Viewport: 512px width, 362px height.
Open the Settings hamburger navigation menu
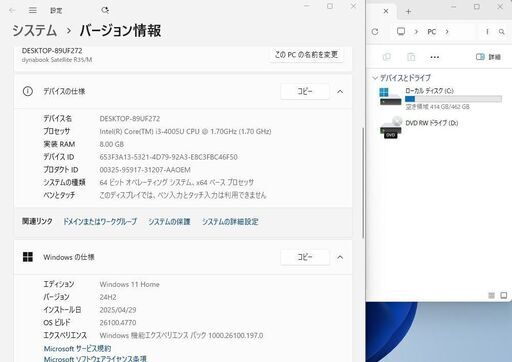pos(33,10)
